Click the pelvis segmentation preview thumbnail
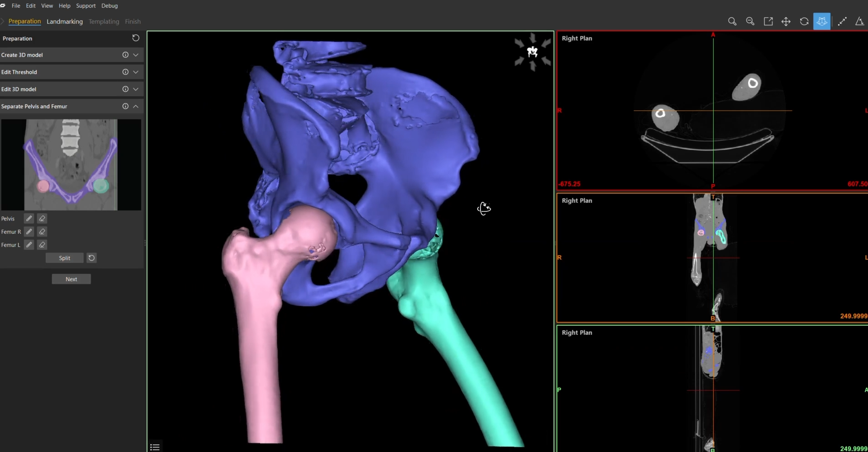868x452 pixels. click(71, 164)
